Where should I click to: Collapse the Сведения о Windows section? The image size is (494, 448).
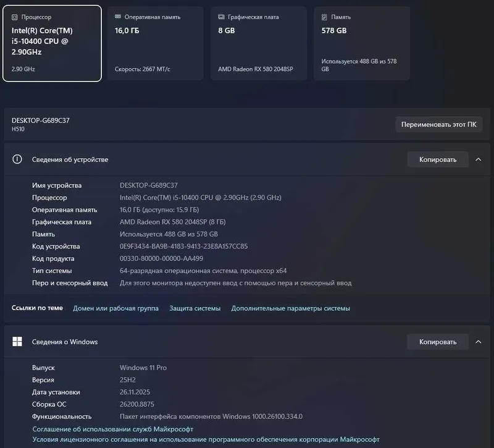[478, 342]
